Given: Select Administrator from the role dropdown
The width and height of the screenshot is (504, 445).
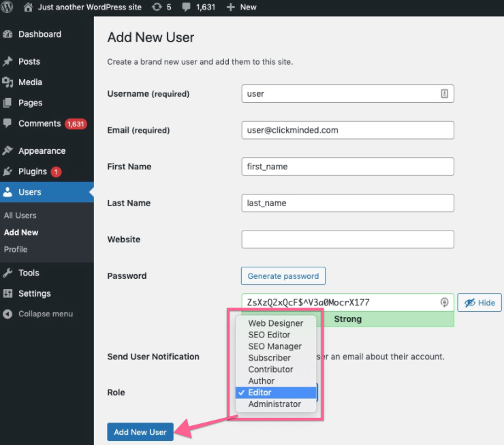Looking at the screenshot, I should click(274, 404).
